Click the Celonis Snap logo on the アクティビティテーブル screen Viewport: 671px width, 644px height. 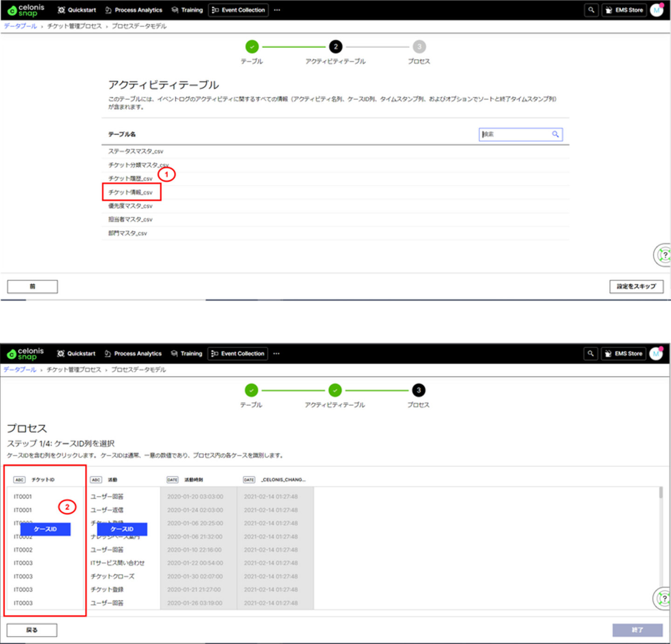pyautogui.click(x=26, y=10)
